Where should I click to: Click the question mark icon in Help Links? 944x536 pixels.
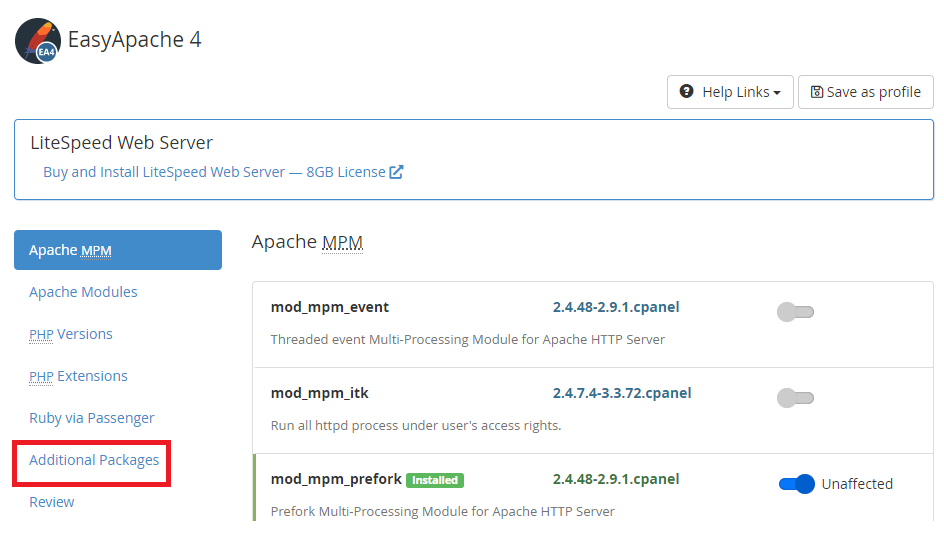click(x=686, y=91)
